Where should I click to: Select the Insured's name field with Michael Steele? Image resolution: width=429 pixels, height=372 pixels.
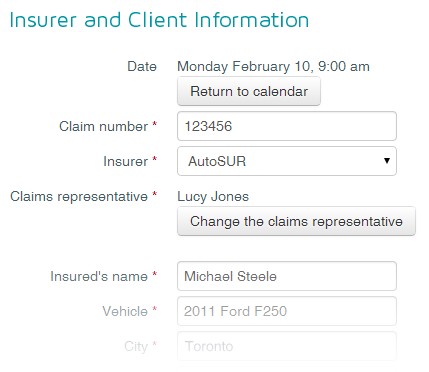tap(287, 276)
